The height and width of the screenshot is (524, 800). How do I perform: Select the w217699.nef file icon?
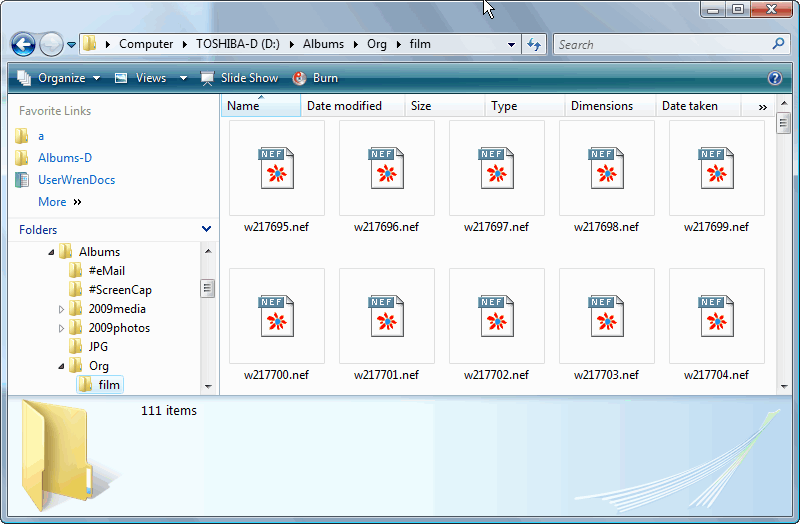(x=716, y=168)
